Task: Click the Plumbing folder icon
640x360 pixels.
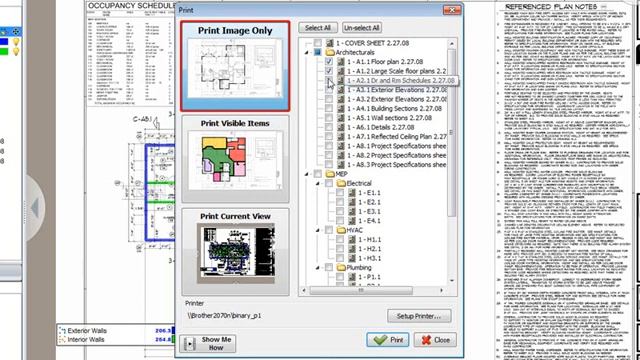Action: coord(341,268)
